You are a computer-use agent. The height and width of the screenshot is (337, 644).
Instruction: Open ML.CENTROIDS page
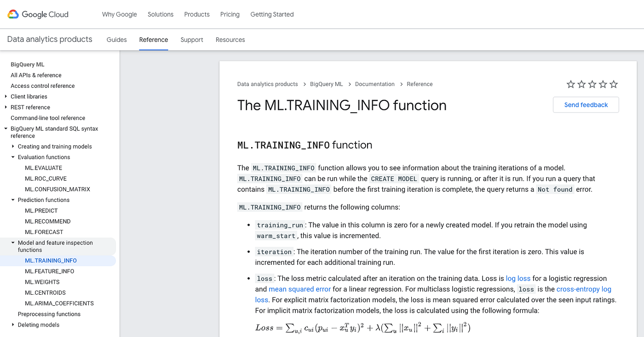click(45, 293)
